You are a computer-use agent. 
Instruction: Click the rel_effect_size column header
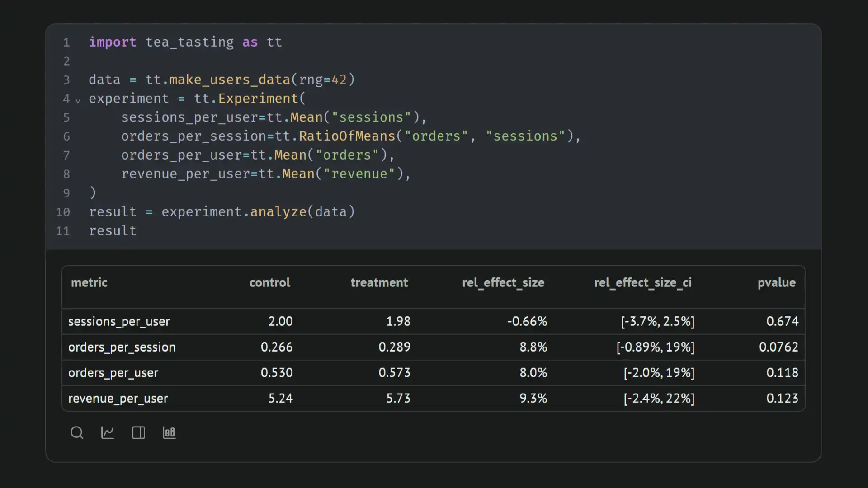pyautogui.click(x=503, y=283)
